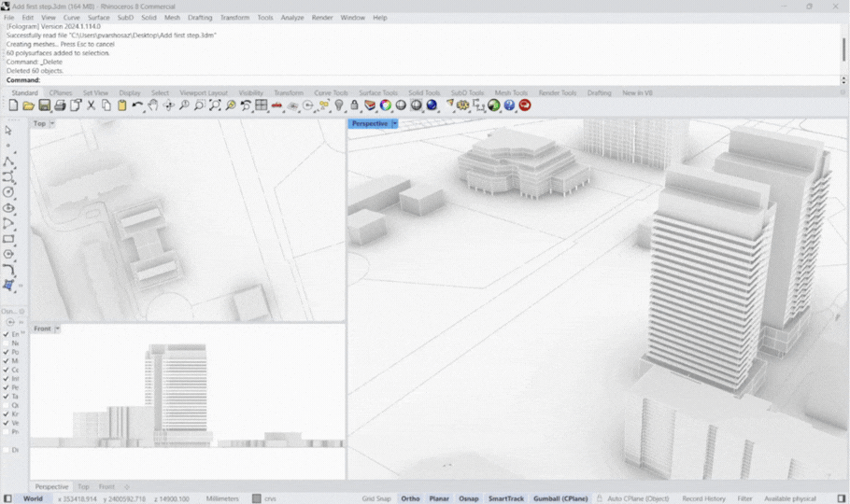Click the blue surface from points tool
850x504 pixels.
coord(8,285)
